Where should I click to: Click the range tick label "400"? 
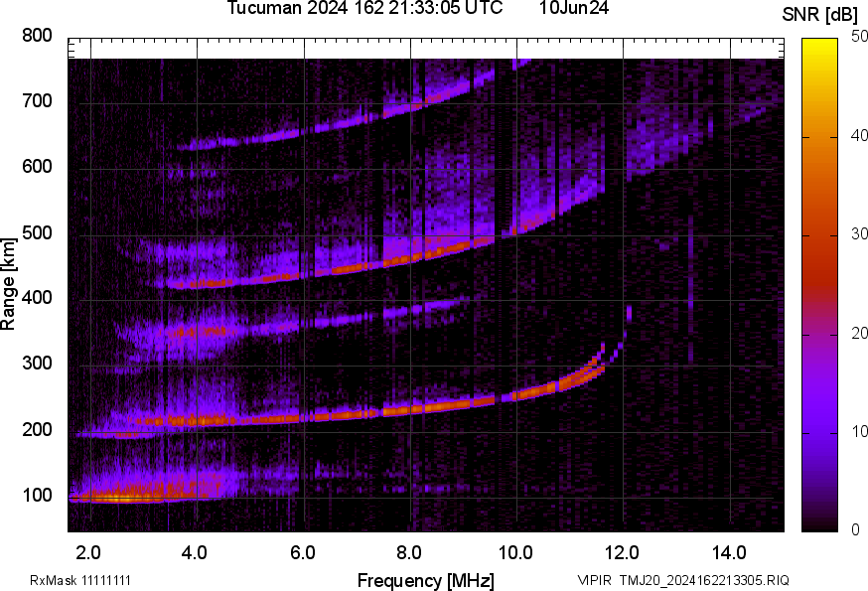37,298
